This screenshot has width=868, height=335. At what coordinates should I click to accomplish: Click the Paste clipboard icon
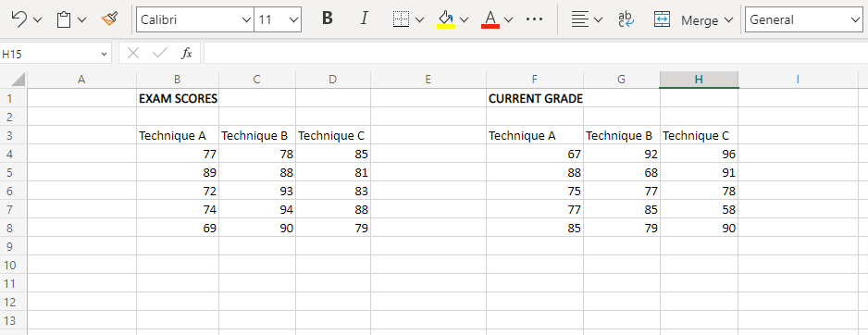tap(64, 20)
